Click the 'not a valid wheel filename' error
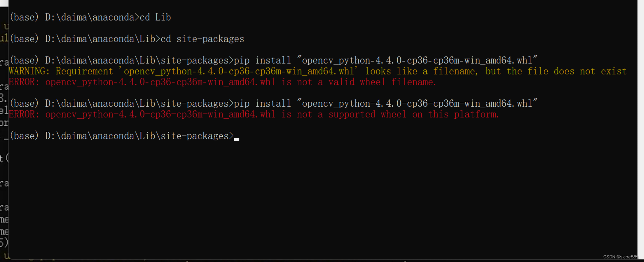 point(222,82)
